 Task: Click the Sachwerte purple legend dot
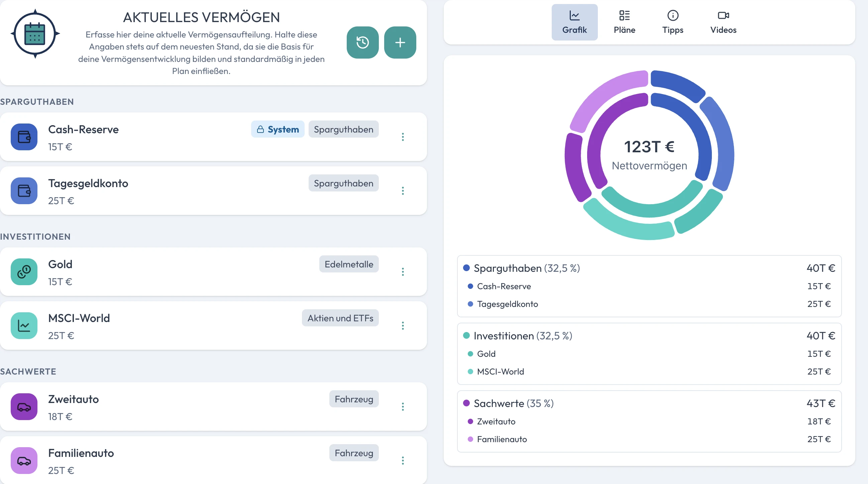pyautogui.click(x=466, y=403)
